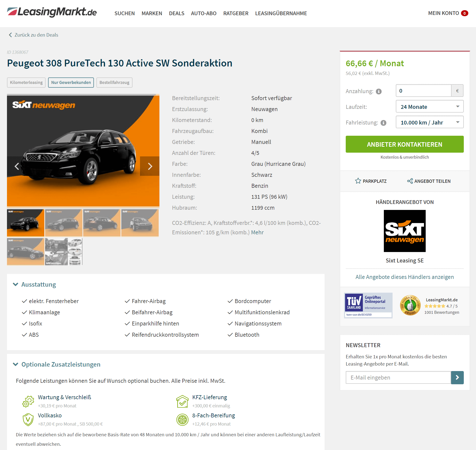Click the PARKPLATZ label
This screenshot has height=450, width=476.
(375, 181)
